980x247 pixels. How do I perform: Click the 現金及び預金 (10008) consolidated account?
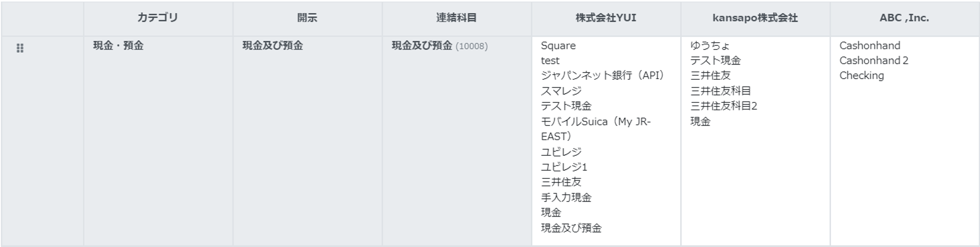(440, 46)
